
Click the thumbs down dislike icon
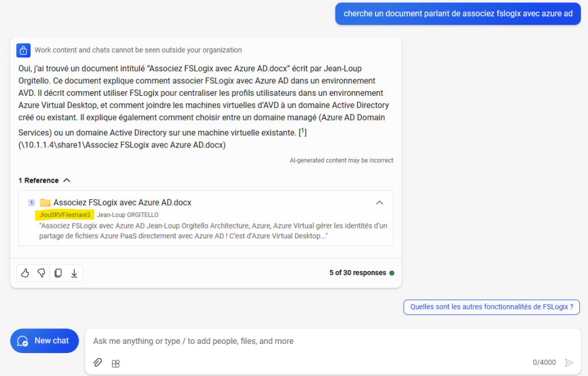point(41,273)
